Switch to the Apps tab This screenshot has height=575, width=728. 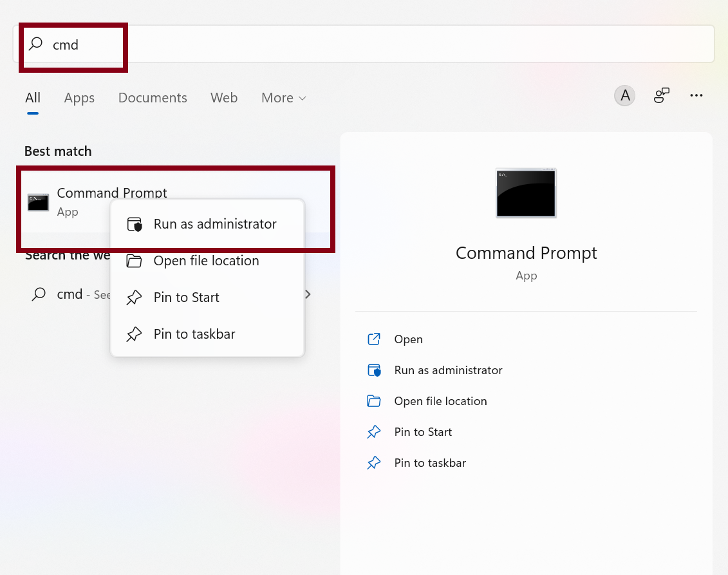(x=79, y=97)
